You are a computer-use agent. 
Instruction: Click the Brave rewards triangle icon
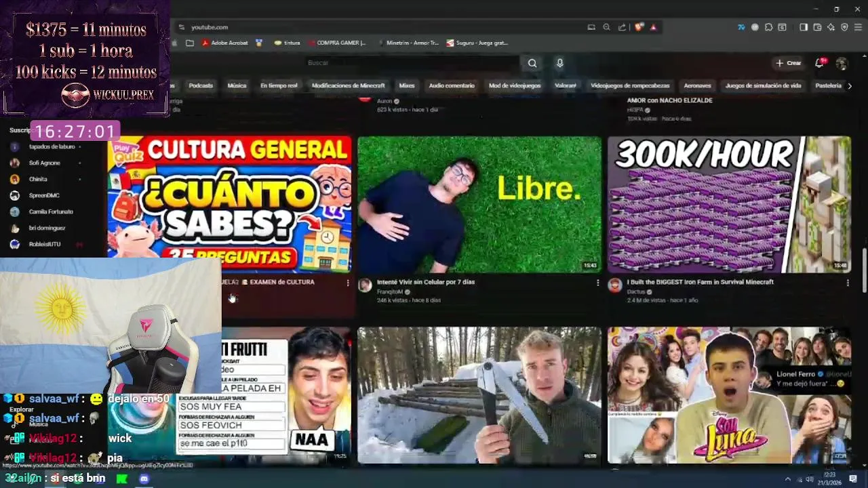pyautogui.click(x=653, y=27)
